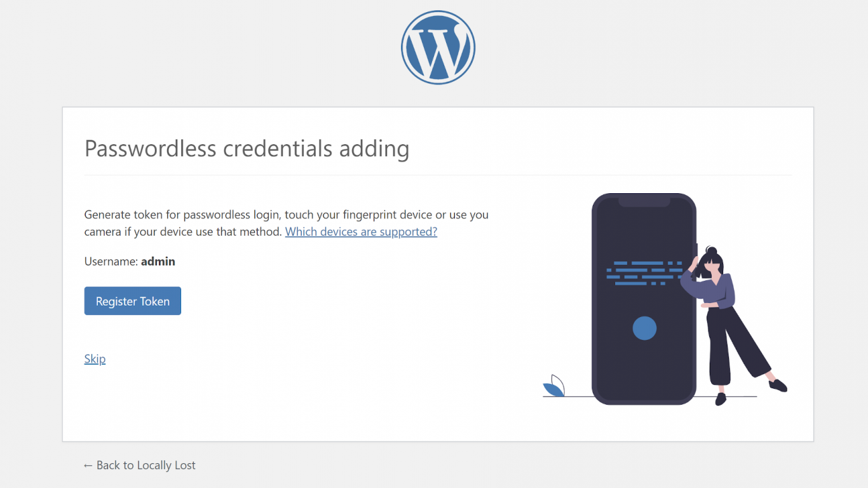Click the WordPress logo at the top
The width and height of the screenshot is (868, 488).
(437, 47)
